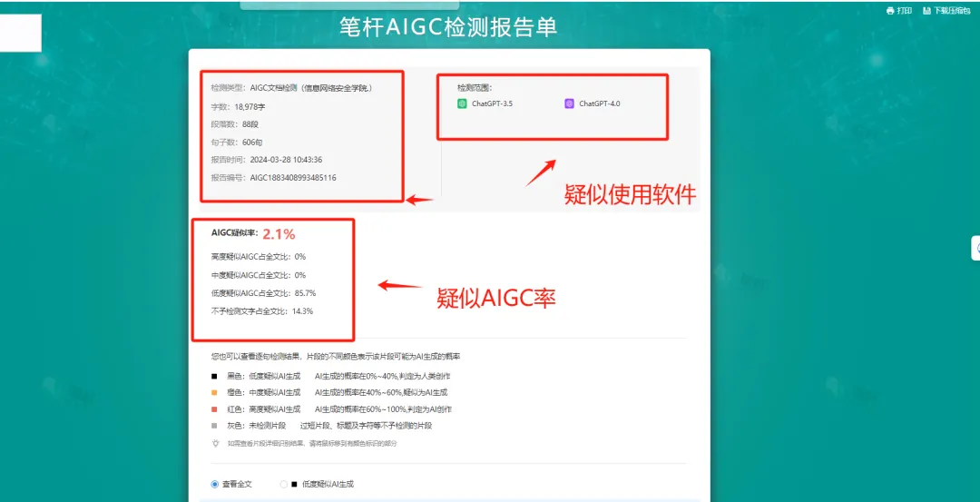Click the download icon beside 下载压缩包
The width and height of the screenshot is (980, 502).
point(926,11)
